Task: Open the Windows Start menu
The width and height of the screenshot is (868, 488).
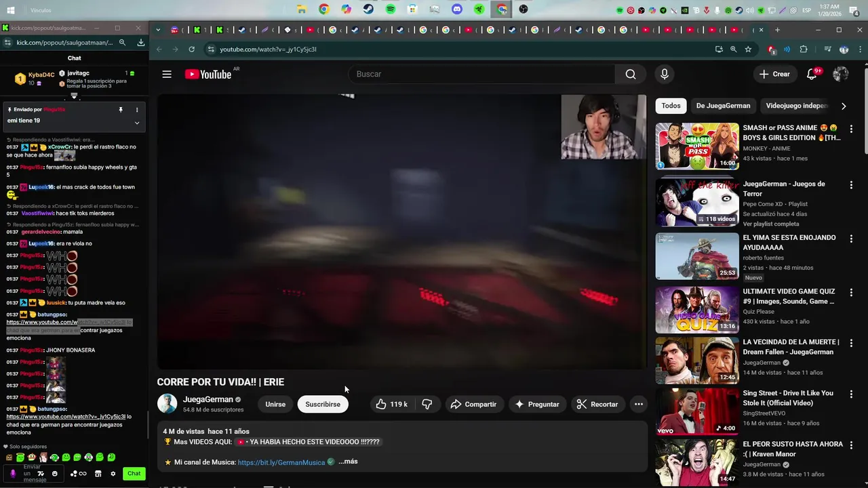Action: (x=11, y=10)
